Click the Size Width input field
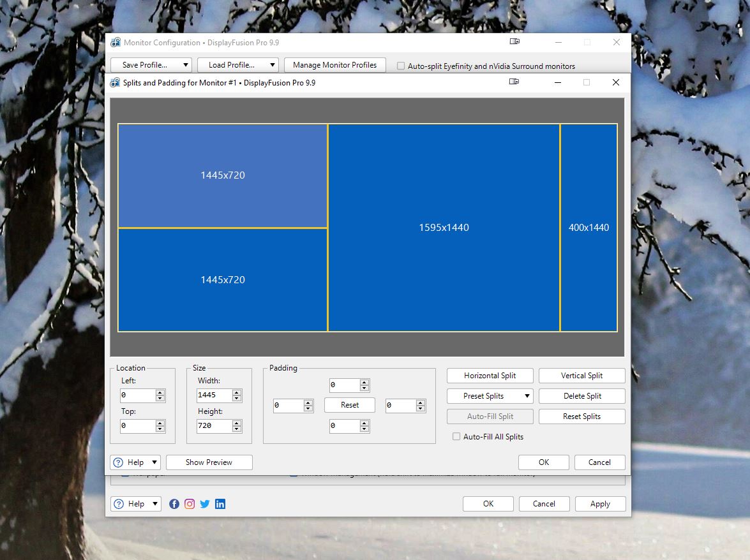The height and width of the screenshot is (560, 750). pyautogui.click(x=214, y=395)
